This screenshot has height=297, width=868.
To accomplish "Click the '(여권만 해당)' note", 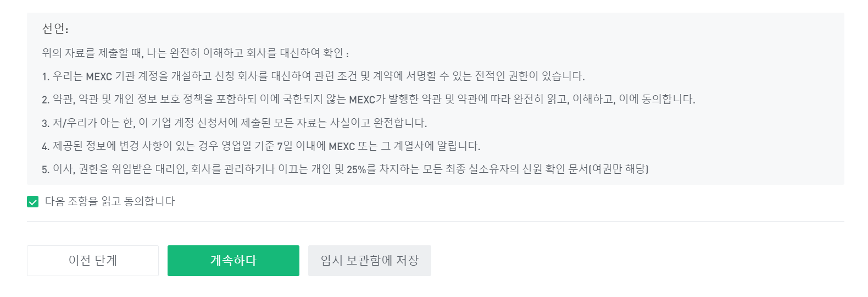I will (619, 169).
